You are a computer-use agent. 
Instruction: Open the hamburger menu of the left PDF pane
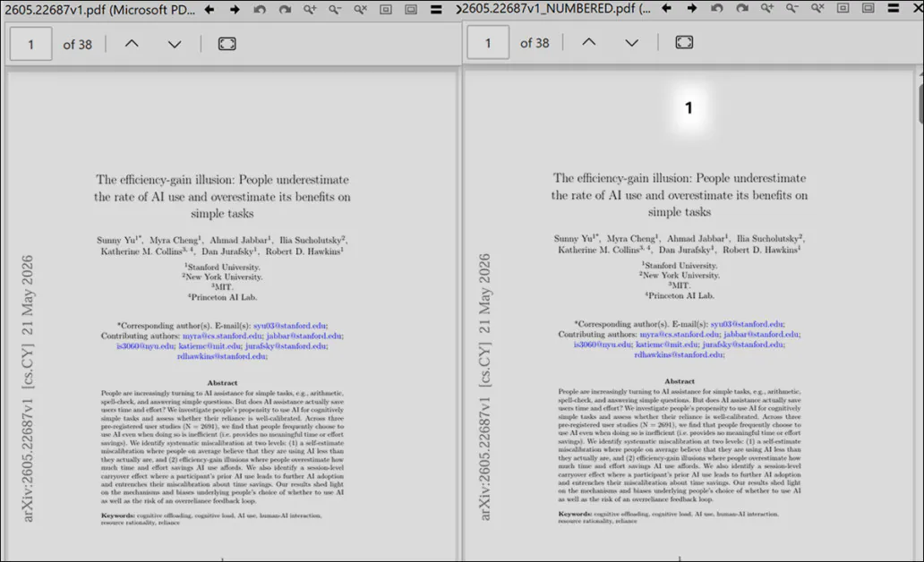coord(436,10)
